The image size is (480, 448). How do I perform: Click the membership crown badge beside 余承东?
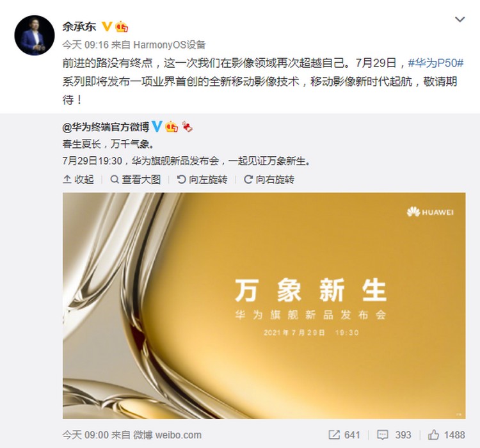(122, 27)
